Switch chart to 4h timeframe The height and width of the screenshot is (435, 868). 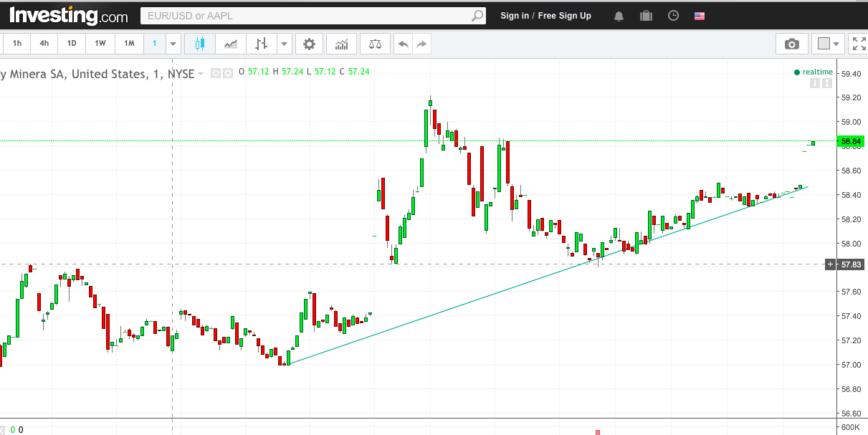pyautogui.click(x=44, y=44)
